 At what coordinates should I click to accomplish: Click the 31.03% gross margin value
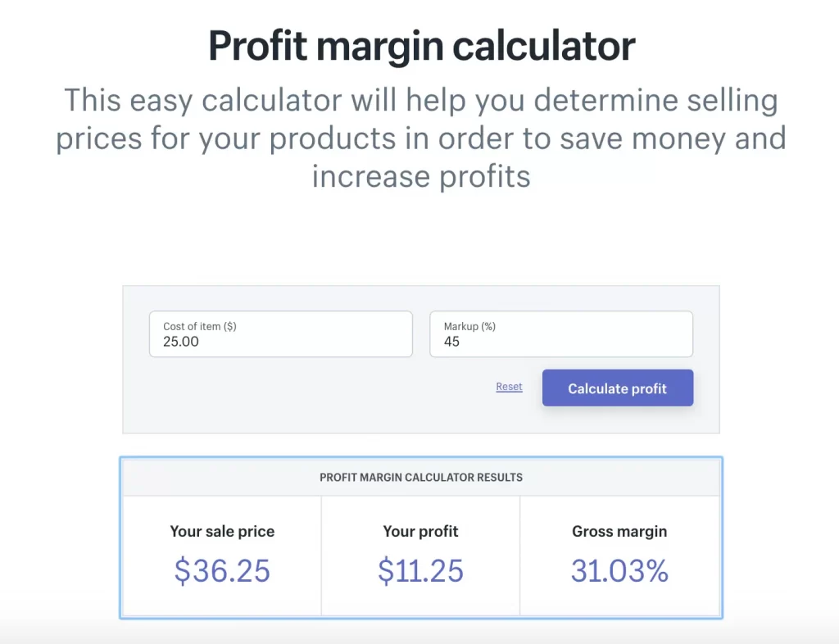[x=619, y=571]
